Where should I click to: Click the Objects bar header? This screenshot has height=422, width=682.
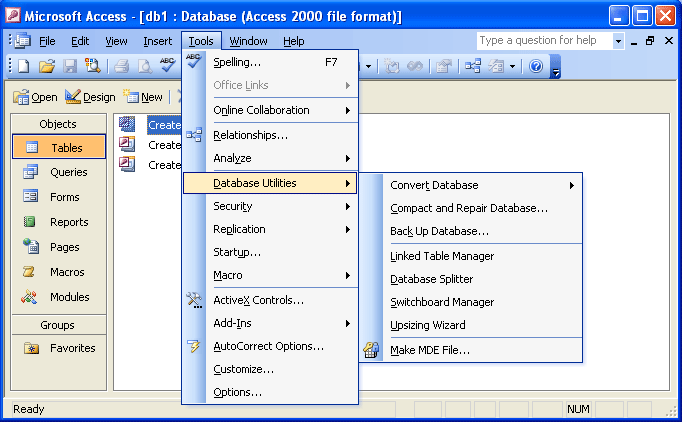58,124
